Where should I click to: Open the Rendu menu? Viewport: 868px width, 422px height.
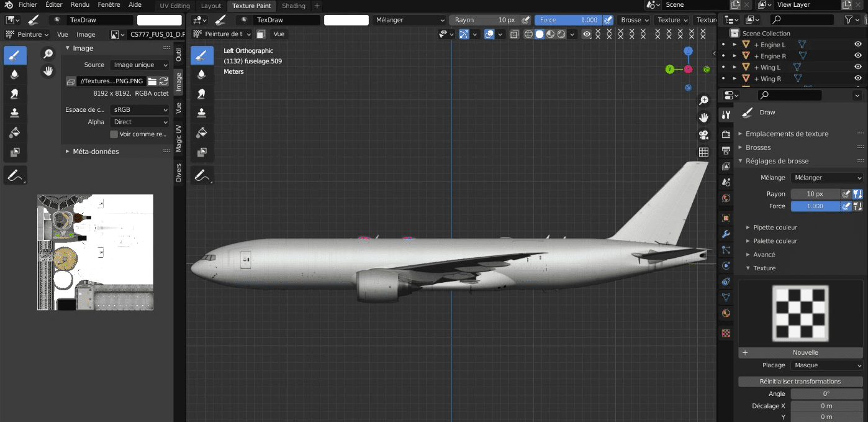[80, 4]
